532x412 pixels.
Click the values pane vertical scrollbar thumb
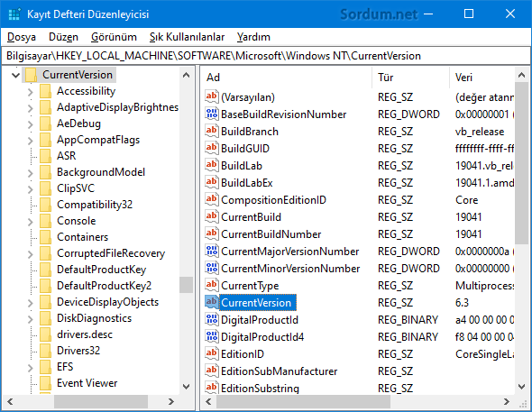click(x=521, y=163)
